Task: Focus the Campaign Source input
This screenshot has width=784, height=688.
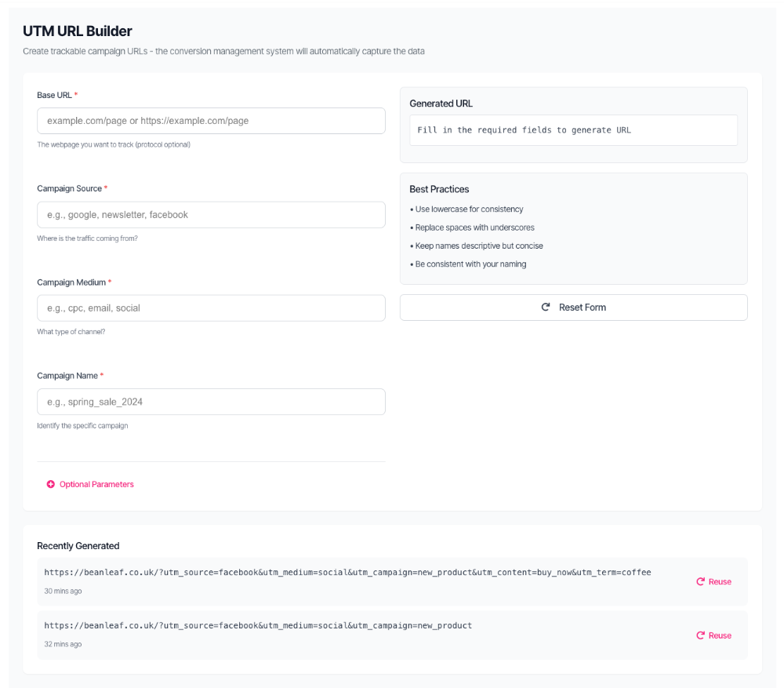Action: point(211,214)
